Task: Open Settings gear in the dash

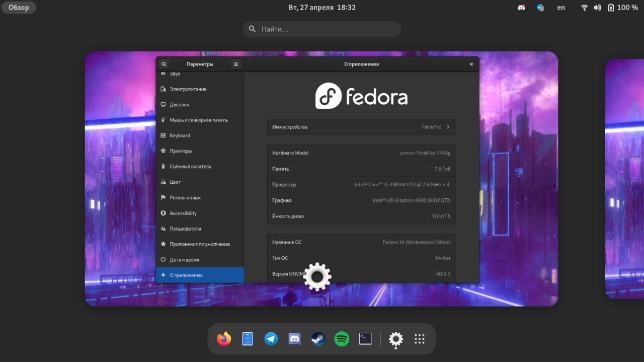Action: (x=396, y=340)
